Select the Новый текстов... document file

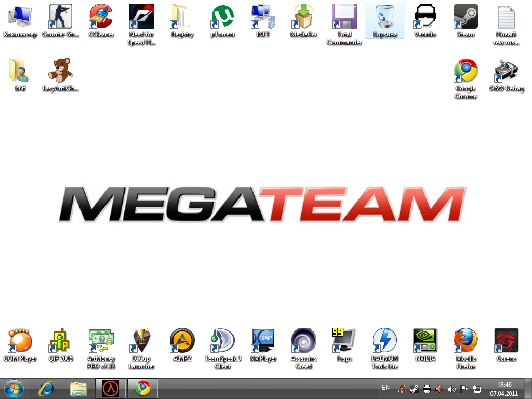pyautogui.click(x=506, y=24)
